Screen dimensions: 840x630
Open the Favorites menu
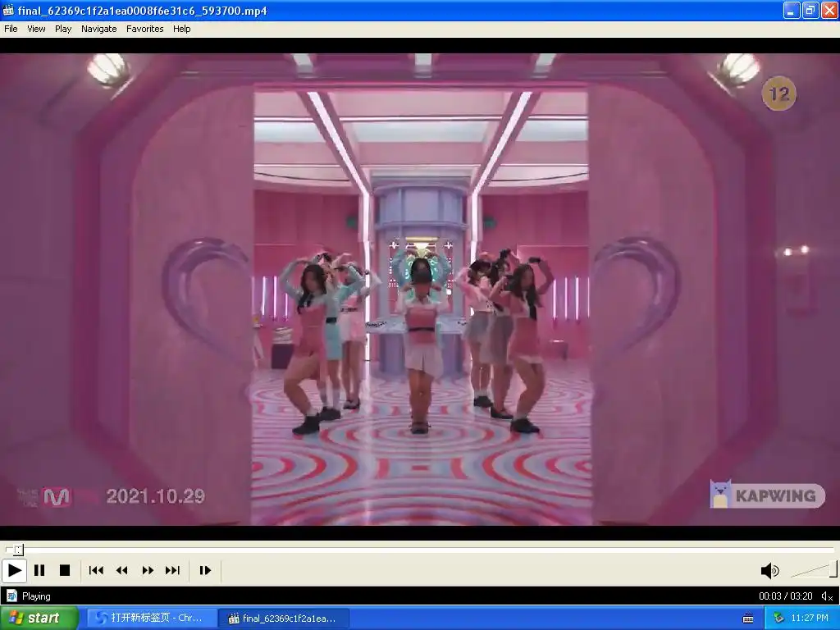144,29
